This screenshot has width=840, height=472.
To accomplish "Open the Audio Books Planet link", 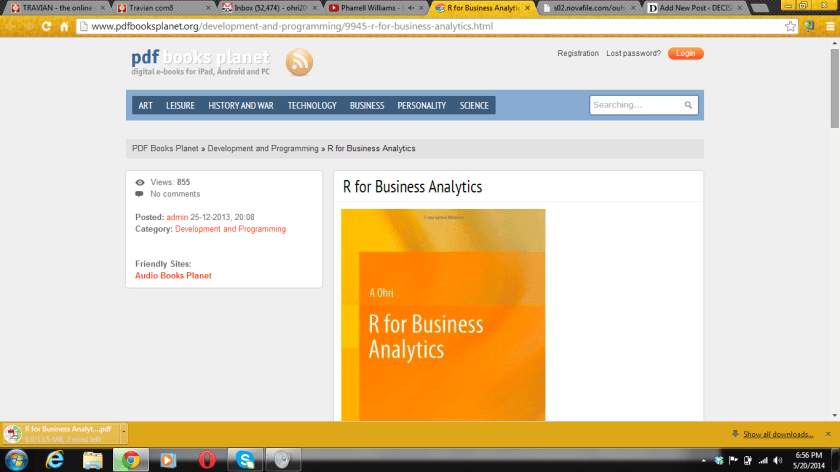I will [x=173, y=275].
